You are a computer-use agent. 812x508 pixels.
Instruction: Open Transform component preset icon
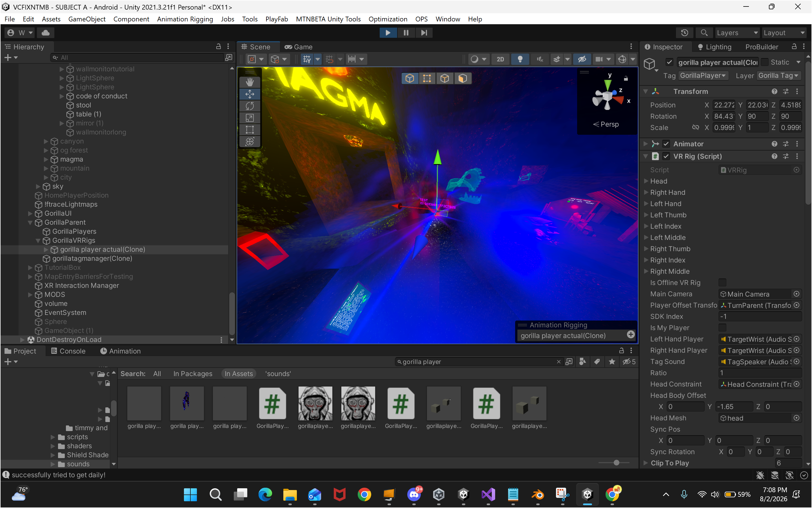point(786,91)
